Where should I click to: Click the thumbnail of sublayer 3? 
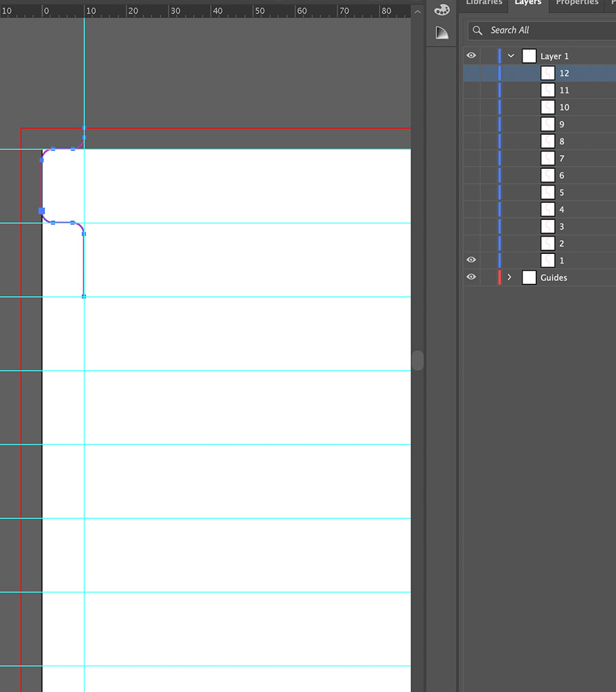[x=547, y=226]
